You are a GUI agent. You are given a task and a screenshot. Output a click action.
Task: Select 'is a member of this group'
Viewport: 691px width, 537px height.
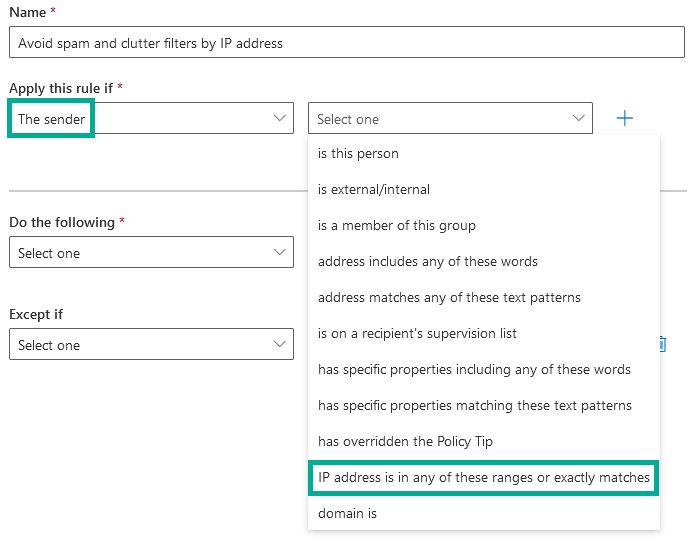coord(396,226)
